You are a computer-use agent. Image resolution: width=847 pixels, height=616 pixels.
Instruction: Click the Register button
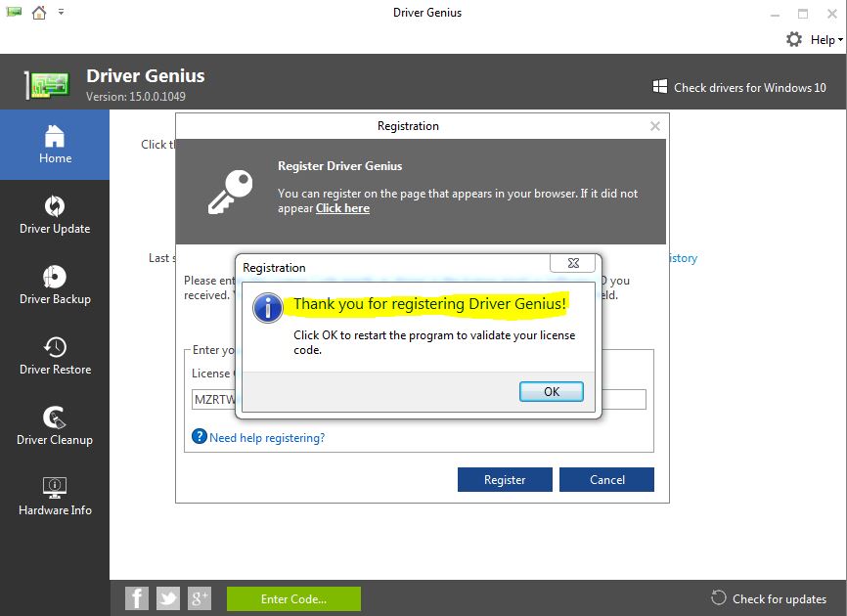505,479
